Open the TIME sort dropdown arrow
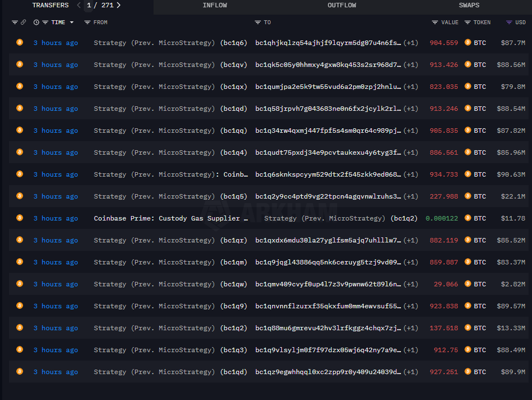The image size is (532, 400). click(71, 23)
